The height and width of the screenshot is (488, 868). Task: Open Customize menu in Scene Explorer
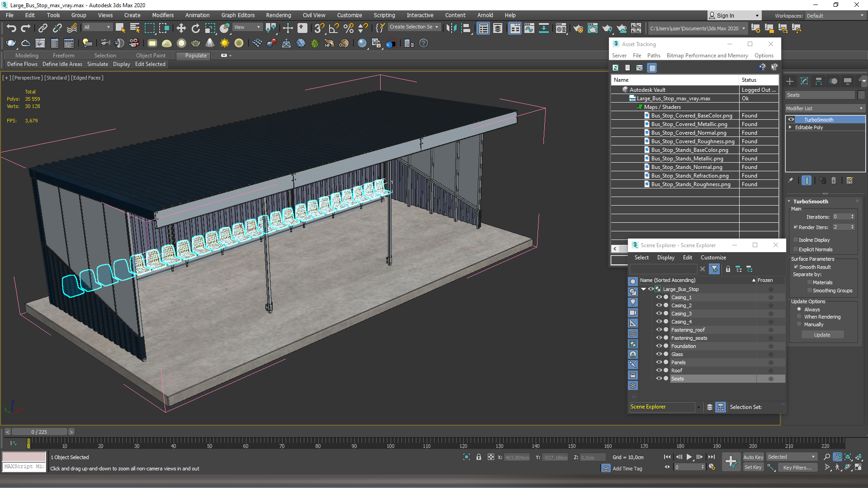(713, 258)
